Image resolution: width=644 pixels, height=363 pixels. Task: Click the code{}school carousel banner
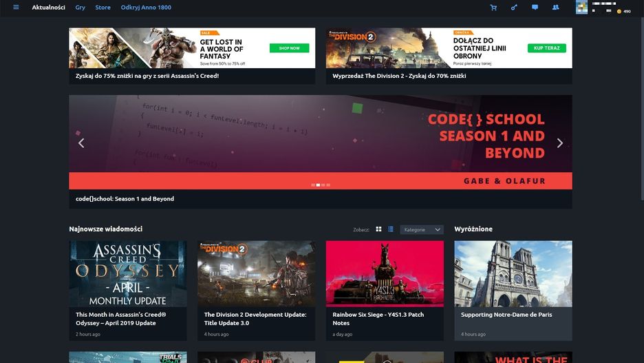pyautogui.click(x=321, y=143)
